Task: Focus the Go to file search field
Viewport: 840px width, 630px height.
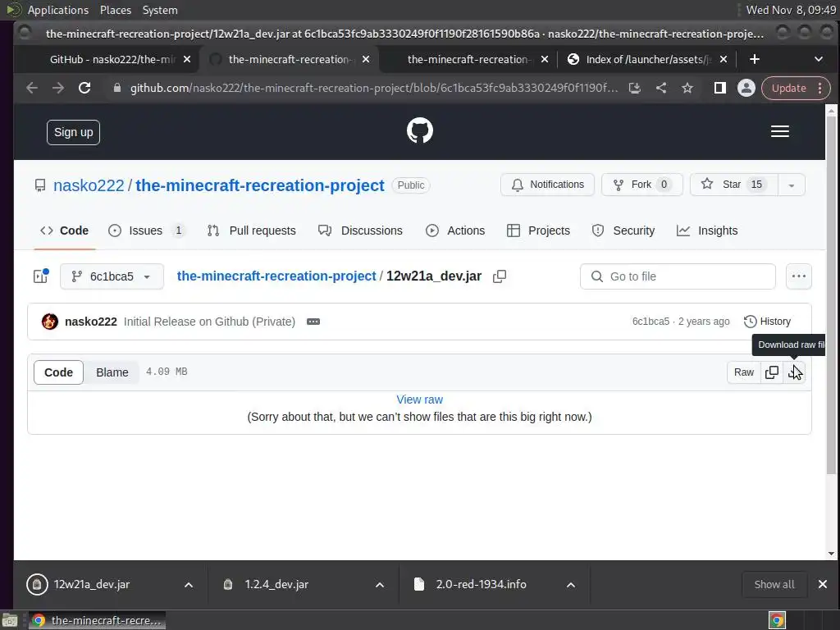Action: [678, 276]
